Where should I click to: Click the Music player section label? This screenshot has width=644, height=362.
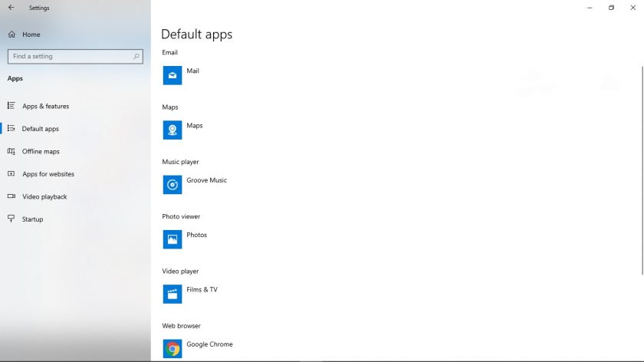[180, 162]
